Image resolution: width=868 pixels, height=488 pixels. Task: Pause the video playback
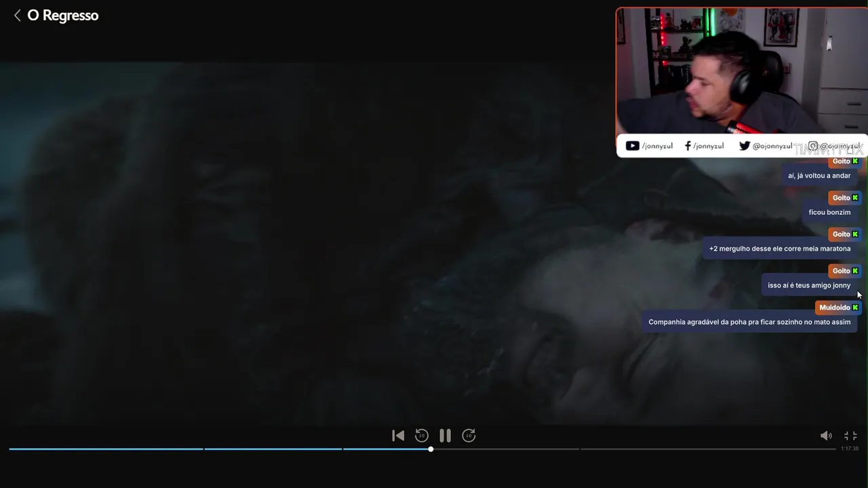(x=445, y=436)
